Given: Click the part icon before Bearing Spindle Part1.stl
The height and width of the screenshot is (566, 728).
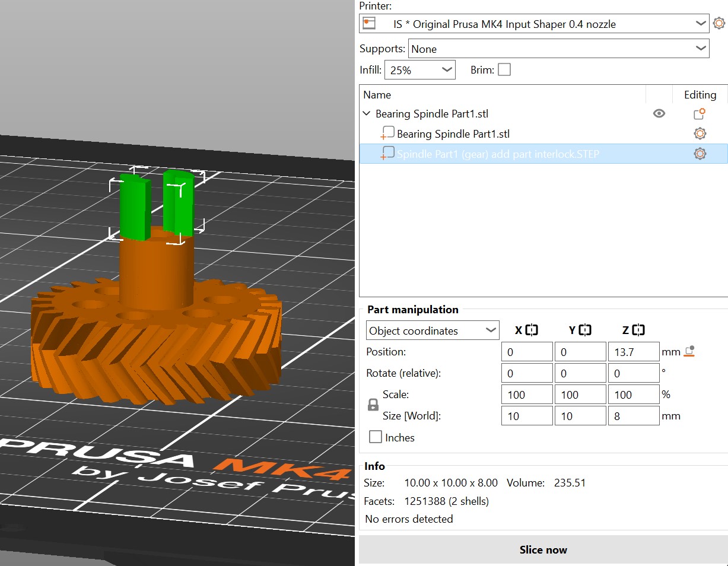Looking at the screenshot, I should pos(387,133).
